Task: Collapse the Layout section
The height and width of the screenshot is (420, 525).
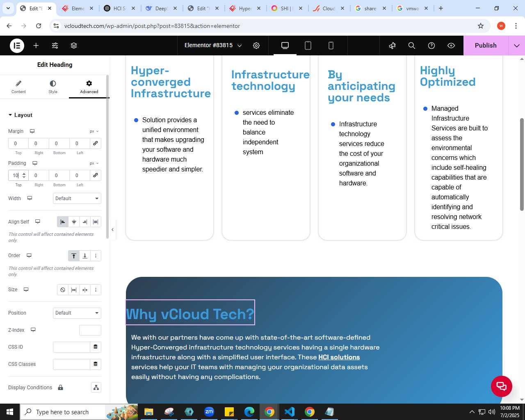Action: [x=21, y=115]
